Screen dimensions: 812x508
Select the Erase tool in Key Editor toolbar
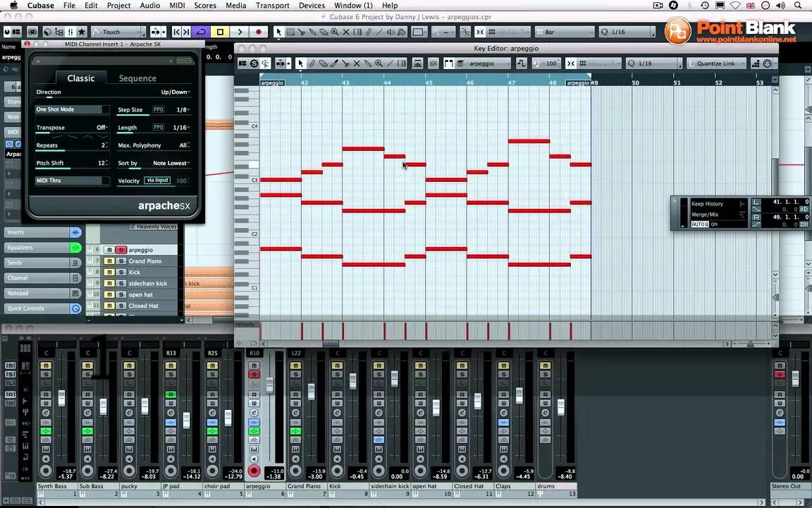[323, 64]
